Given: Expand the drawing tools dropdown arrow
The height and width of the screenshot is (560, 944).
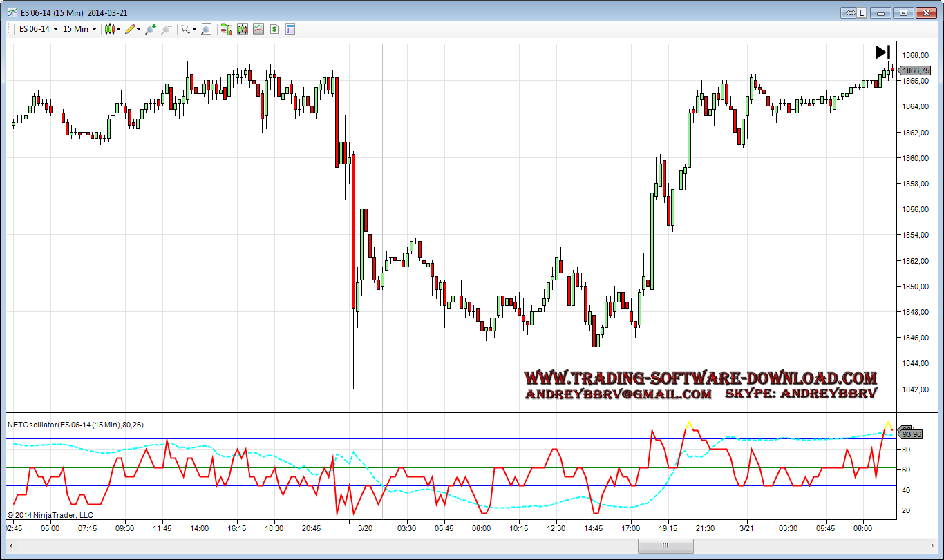Looking at the screenshot, I should (139, 29).
